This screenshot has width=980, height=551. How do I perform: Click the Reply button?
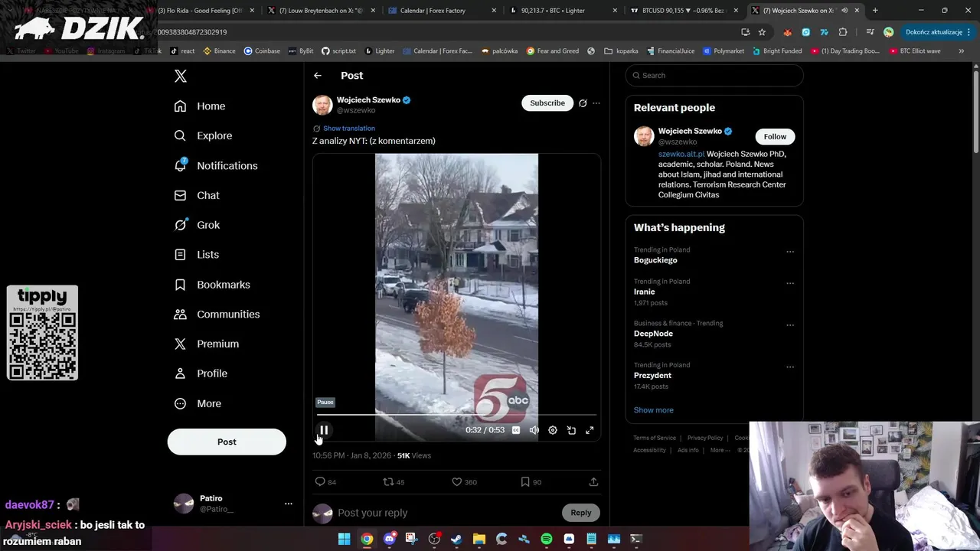click(581, 513)
